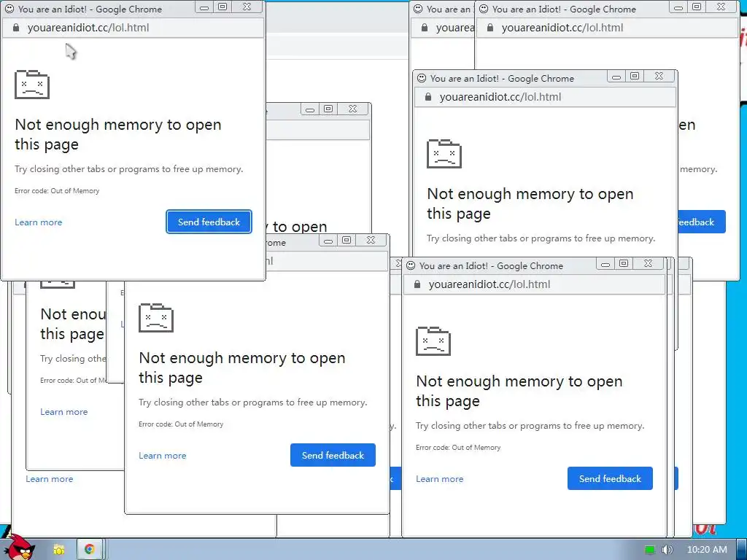Click the sad folder icon in bottom-center window
747x560 pixels.
(x=156, y=318)
